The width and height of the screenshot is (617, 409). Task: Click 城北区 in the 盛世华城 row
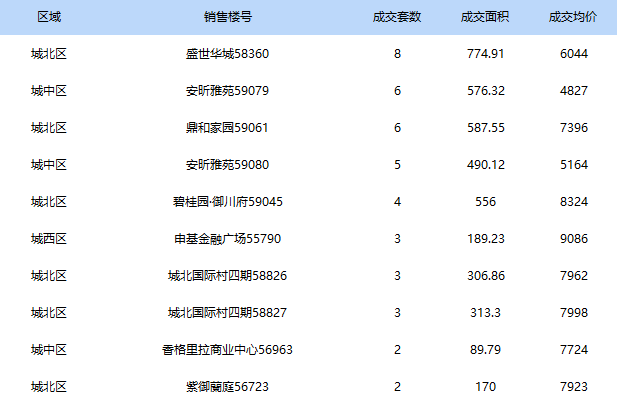click(x=49, y=54)
